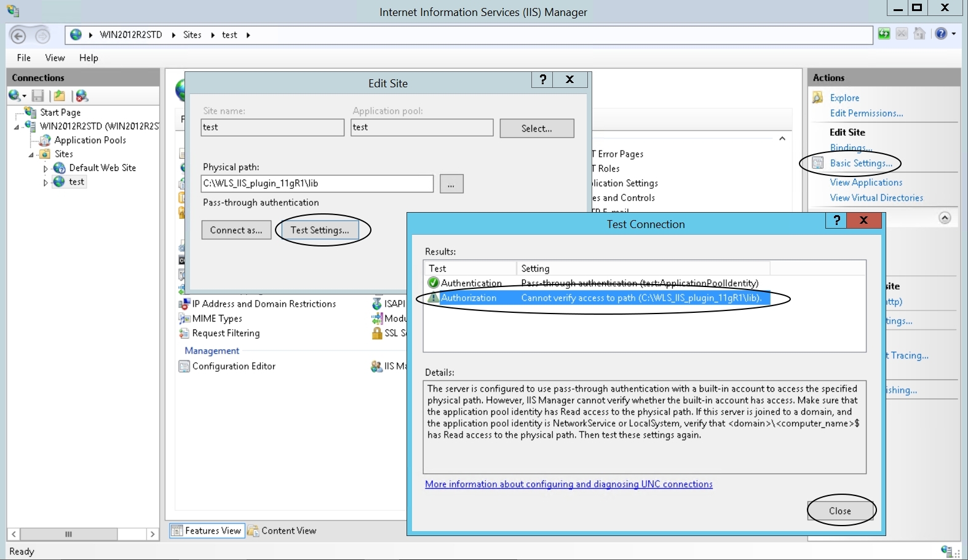Switch to Content View tab
This screenshot has height=560, width=968.
(282, 531)
